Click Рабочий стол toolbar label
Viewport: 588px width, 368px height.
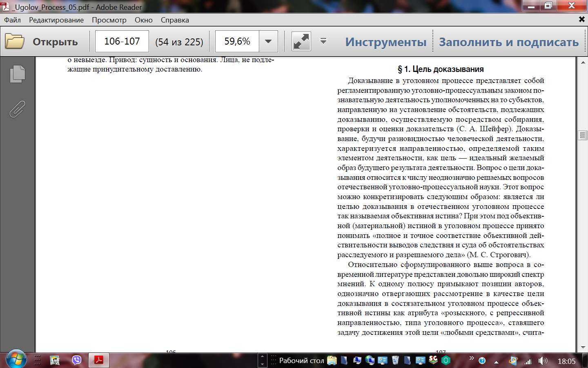coord(301,361)
